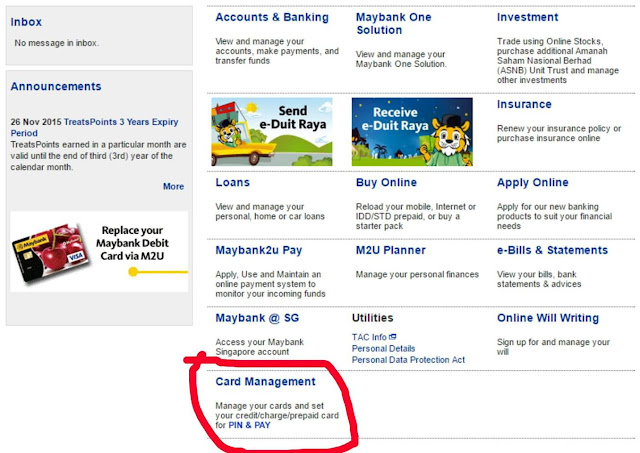Screen dimensions: 640x453
Task: Click 'Manage your personal finances' text
Action: pos(417,275)
